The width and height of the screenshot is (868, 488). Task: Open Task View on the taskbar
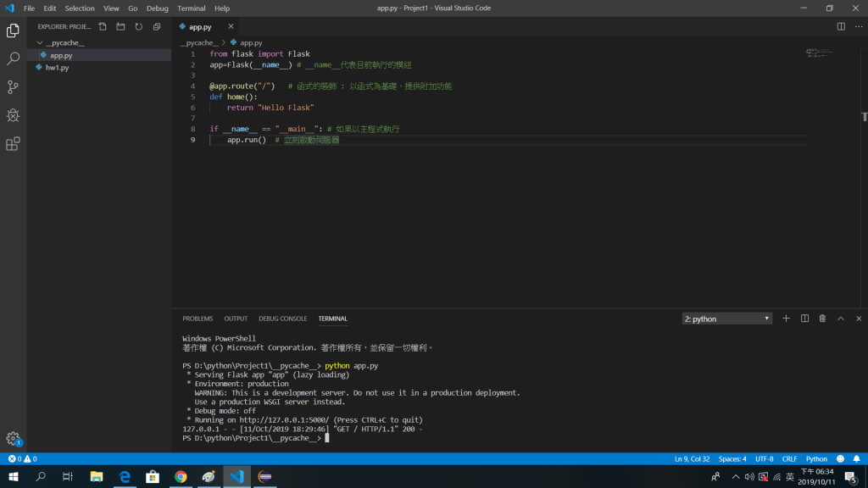click(68, 476)
